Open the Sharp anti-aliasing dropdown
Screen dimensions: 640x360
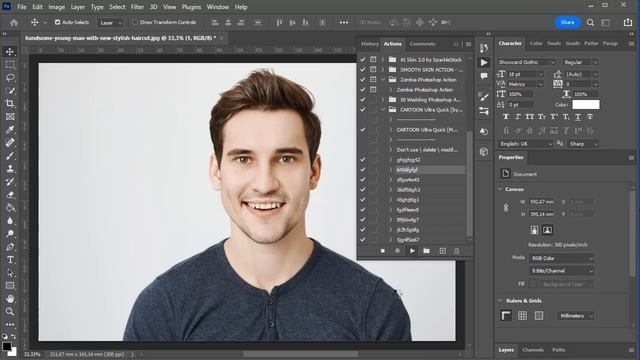(x=583, y=144)
